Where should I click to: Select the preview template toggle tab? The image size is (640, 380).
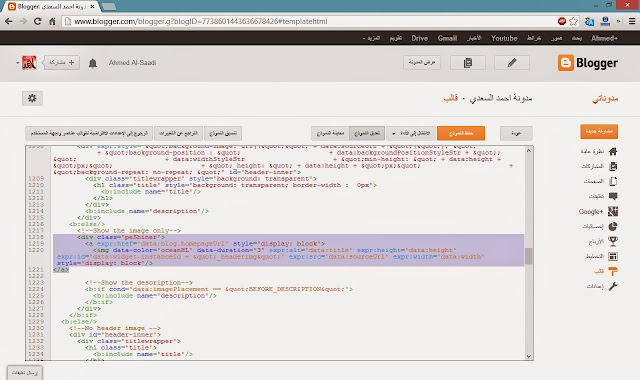pyautogui.click(x=330, y=133)
